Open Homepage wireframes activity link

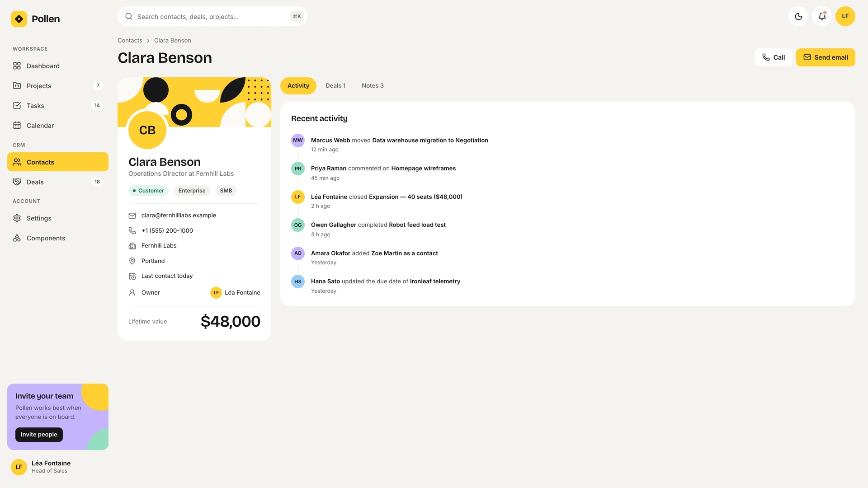(x=423, y=169)
